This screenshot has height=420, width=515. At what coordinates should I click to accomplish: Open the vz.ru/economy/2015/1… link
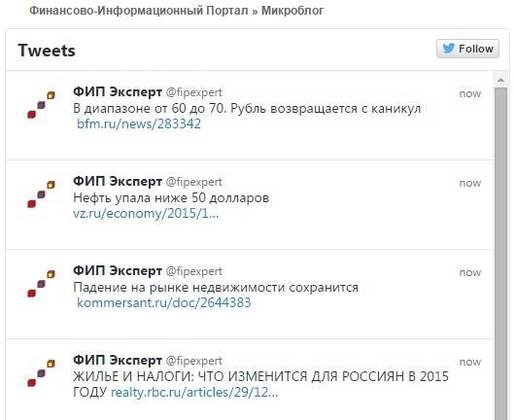[x=146, y=214]
